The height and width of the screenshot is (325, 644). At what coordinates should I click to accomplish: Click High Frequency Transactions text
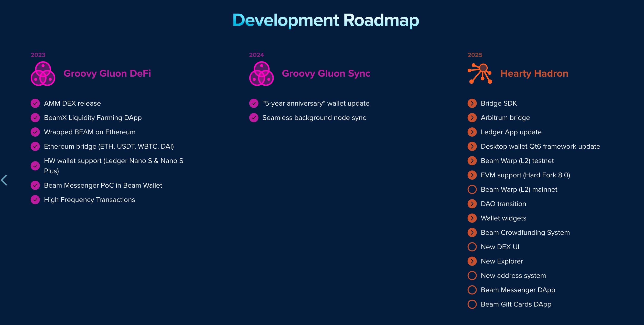(90, 200)
